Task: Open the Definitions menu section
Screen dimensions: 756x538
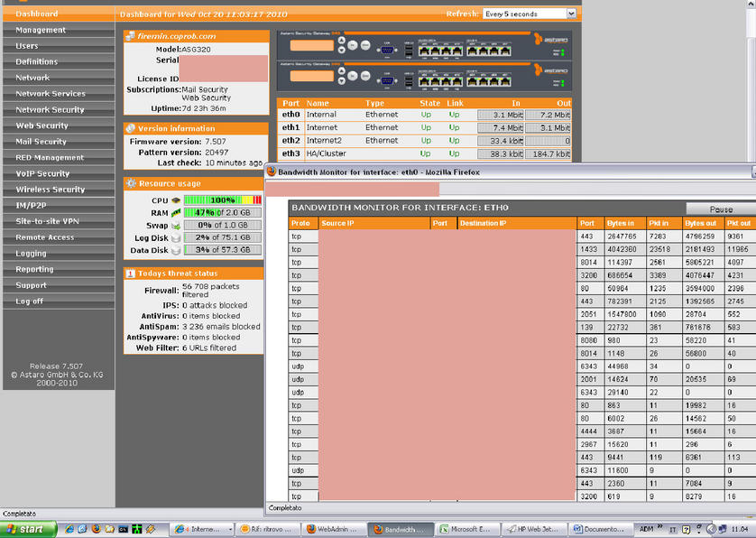Action: coord(59,61)
